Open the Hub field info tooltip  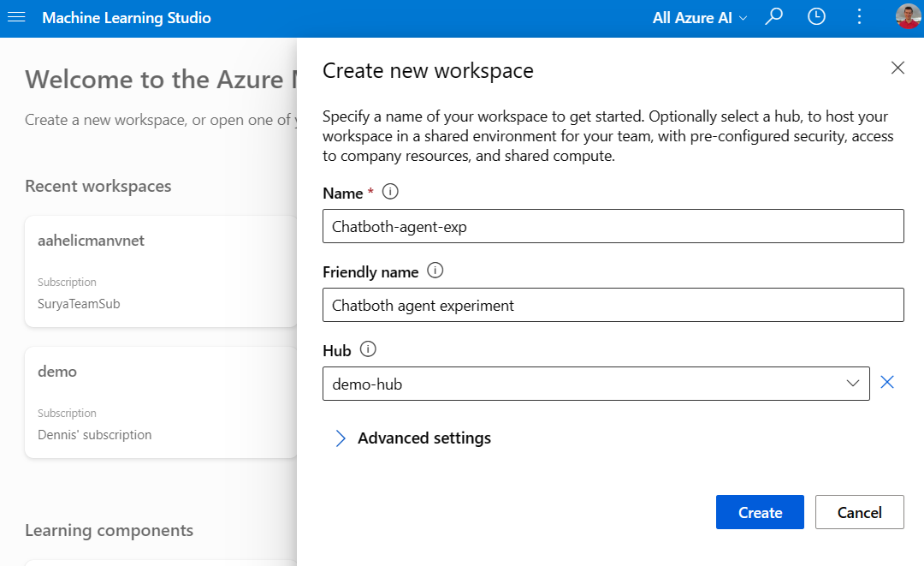pyautogui.click(x=366, y=349)
